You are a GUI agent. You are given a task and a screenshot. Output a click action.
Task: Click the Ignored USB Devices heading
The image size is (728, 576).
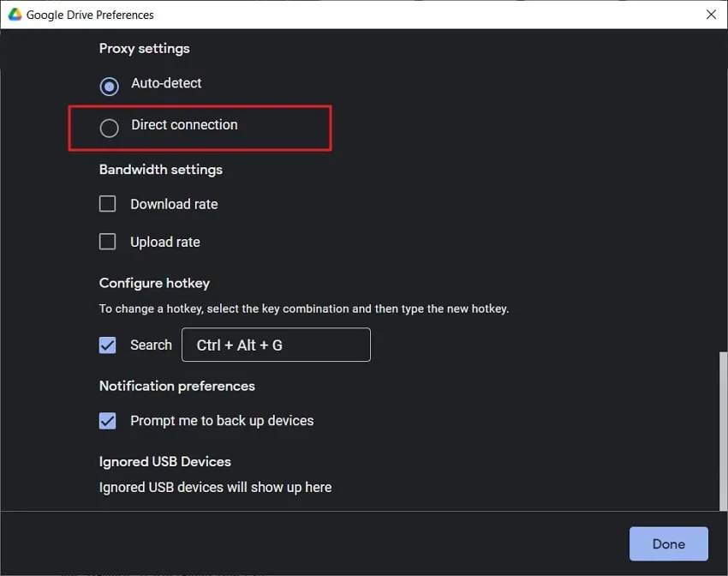pos(164,461)
